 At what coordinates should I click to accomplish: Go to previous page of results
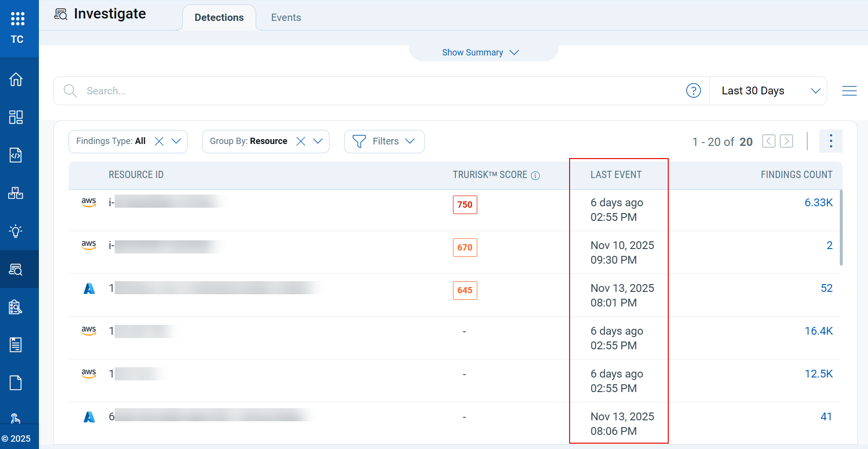click(x=769, y=141)
